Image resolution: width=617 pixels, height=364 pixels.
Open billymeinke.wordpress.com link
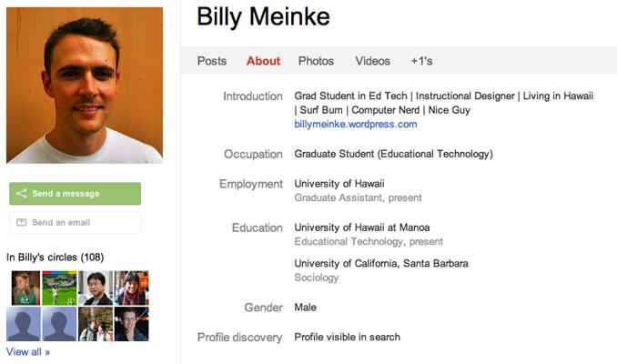[x=356, y=125]
